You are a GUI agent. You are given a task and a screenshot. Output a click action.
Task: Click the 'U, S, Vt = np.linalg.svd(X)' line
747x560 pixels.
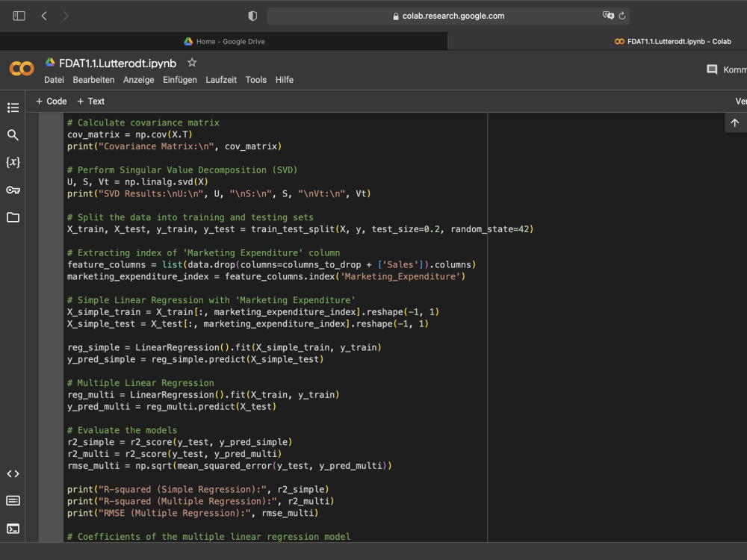click(x=137, y=182)
